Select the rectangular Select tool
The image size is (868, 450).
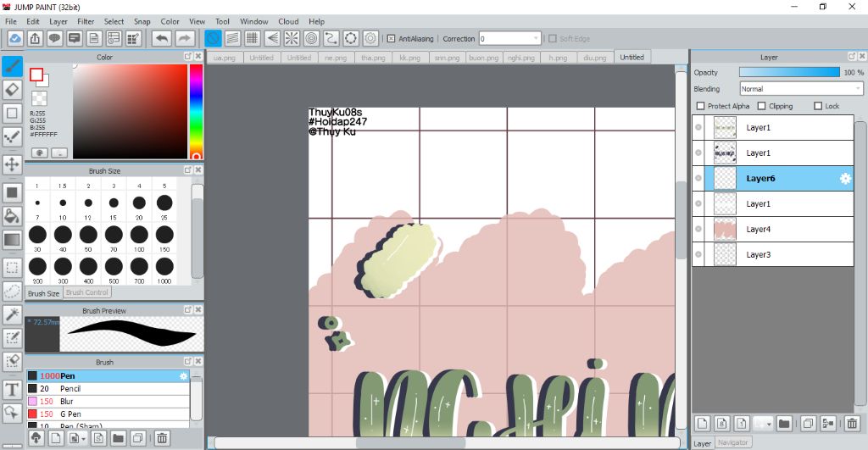[x=12, y=268]
